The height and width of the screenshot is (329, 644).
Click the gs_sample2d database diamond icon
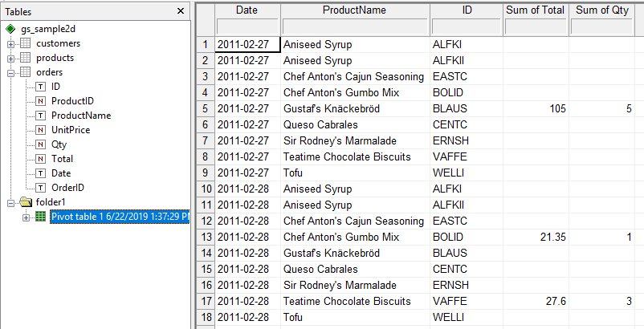[x=10, y=29]
